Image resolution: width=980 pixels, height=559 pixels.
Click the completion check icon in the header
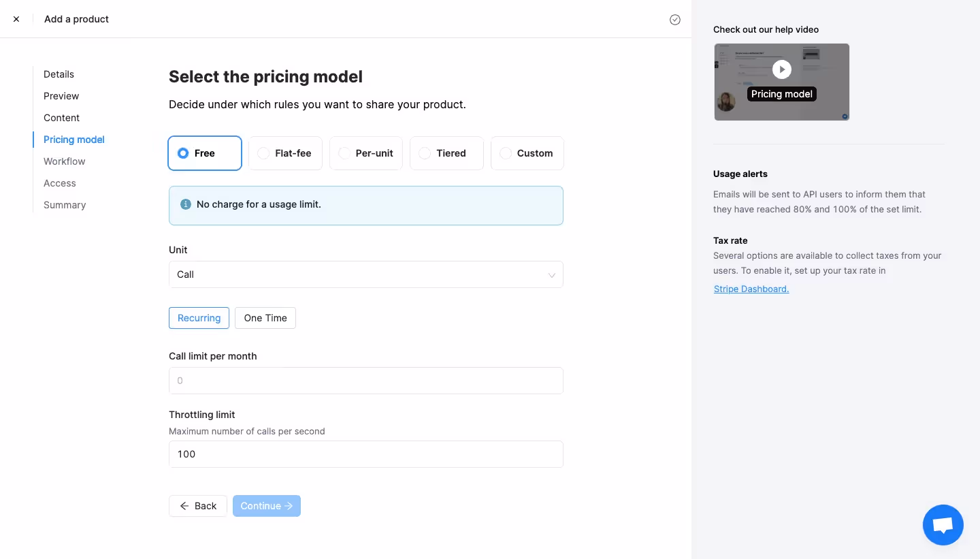coord(675,20)
